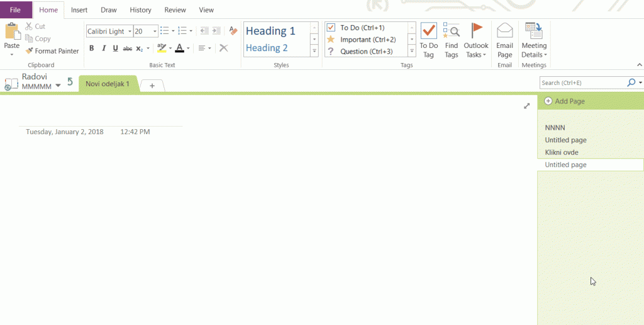The height and width of the screenshot is (325, 644).
Task: Create a new section with the plus tab
Action: (x=152, y=86)
